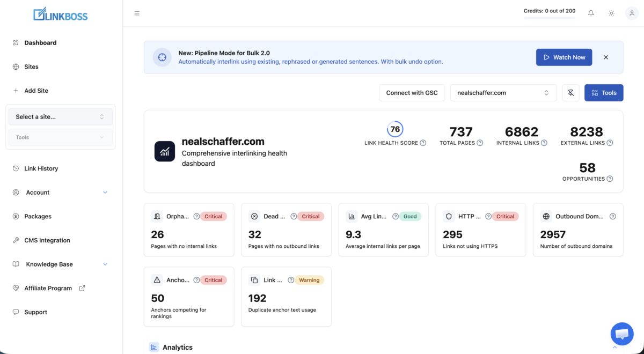The width and height of the screenshot is (644, 354).
Task: Click the Analytics section icon
Action: [x=154, y=348]
